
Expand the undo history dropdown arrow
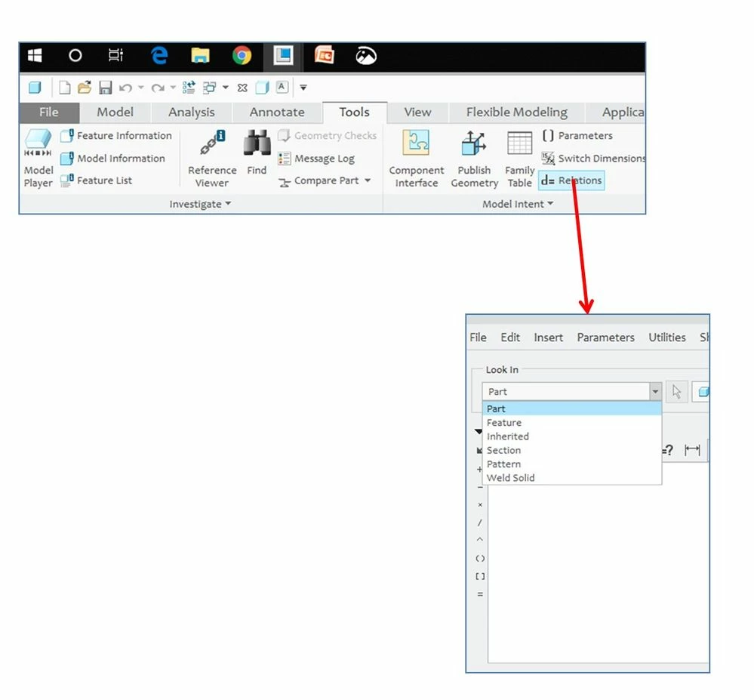(x=141, y=88)
